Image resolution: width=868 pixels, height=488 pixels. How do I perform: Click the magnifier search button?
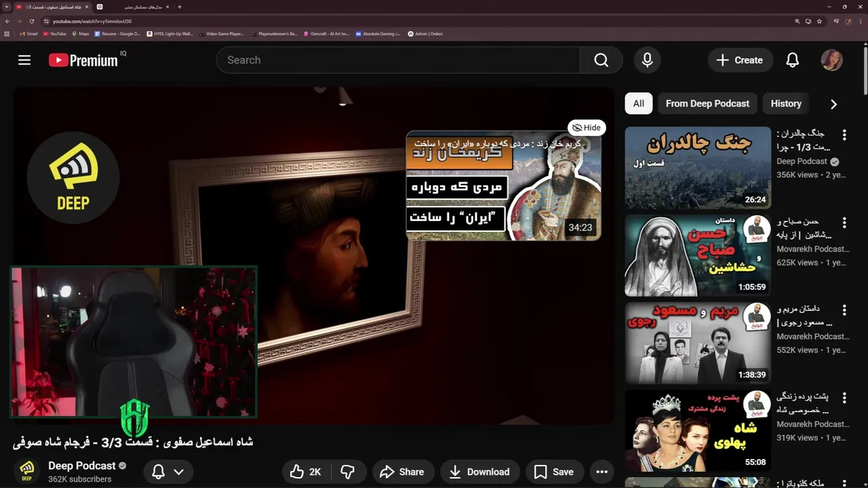pos(601,60)
